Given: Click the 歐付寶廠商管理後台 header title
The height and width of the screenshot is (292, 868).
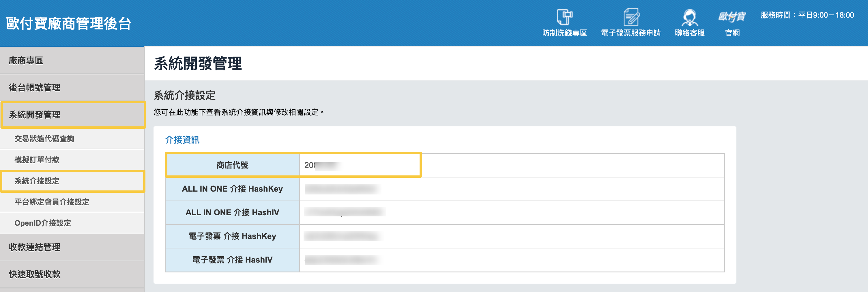Looking at the screenshot, I should coord(68,24).
